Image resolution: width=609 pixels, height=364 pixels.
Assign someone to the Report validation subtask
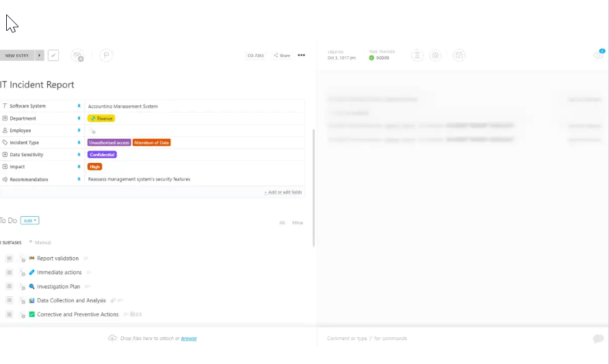22,259
